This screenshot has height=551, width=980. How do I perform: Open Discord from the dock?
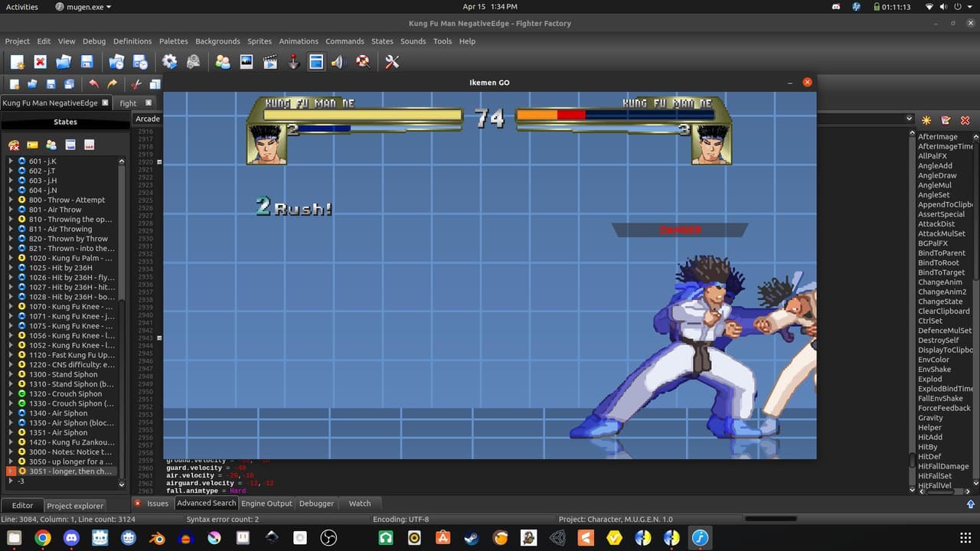click(x=71, y=538)
